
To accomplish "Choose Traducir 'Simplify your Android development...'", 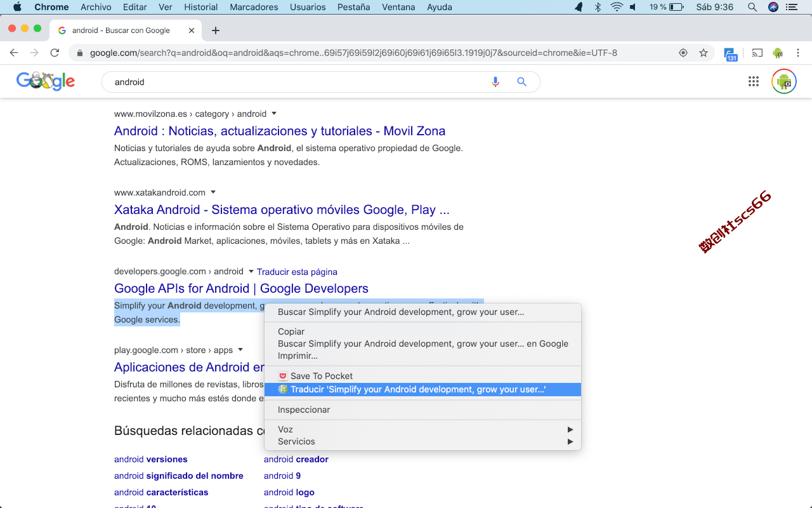I will (x=422, y=389).
